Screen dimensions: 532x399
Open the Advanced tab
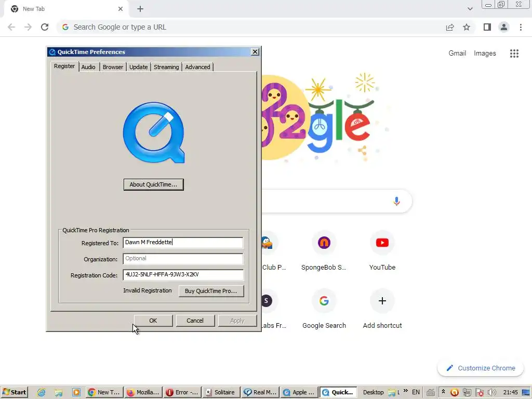coord(197,67)
